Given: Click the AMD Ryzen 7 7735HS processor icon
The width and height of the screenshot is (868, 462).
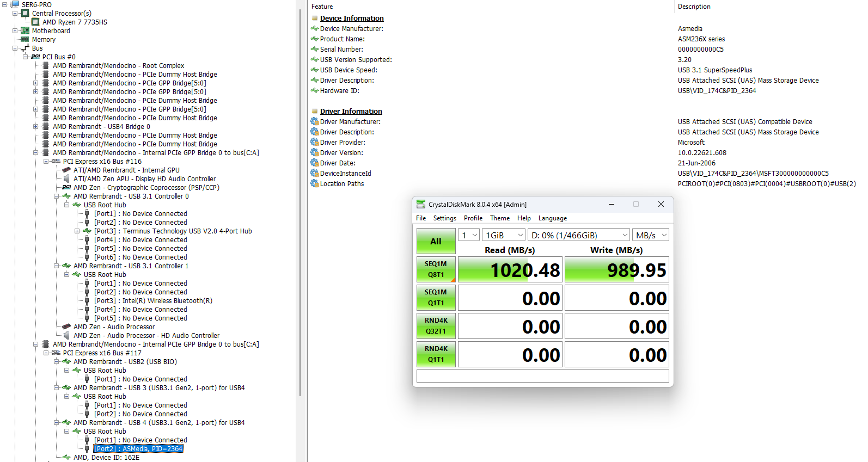Looking at the screenshot, I should click(35, 22).
